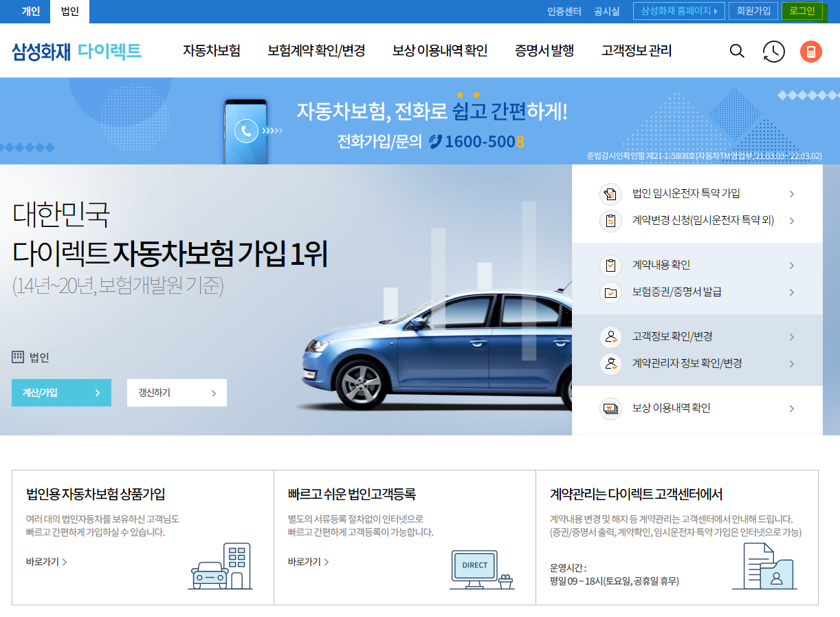This screenshot has height=617, width=840.
Task: Expand the 계약관리자 정보 확인/변경 row chevron
Action: point(792,364)
